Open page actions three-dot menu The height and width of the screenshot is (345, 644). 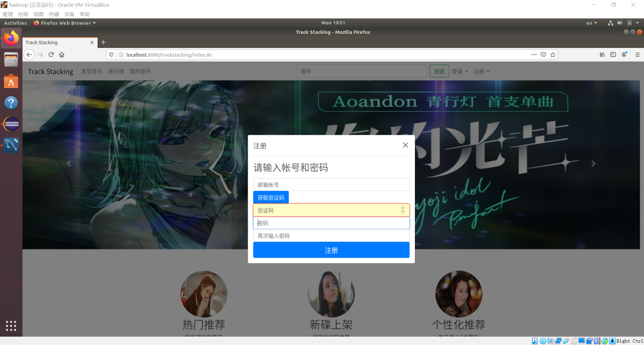534,55
